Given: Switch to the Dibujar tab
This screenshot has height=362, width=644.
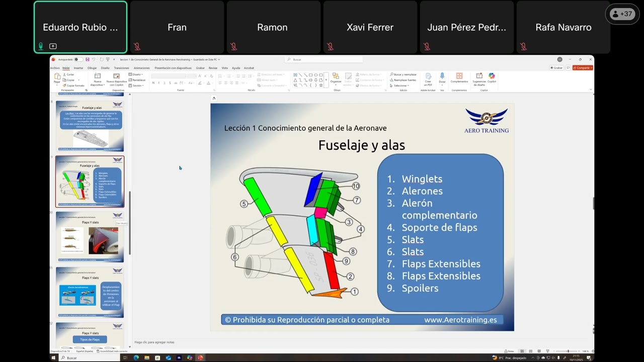Looking at the screenshot, I should coord(92,68).
